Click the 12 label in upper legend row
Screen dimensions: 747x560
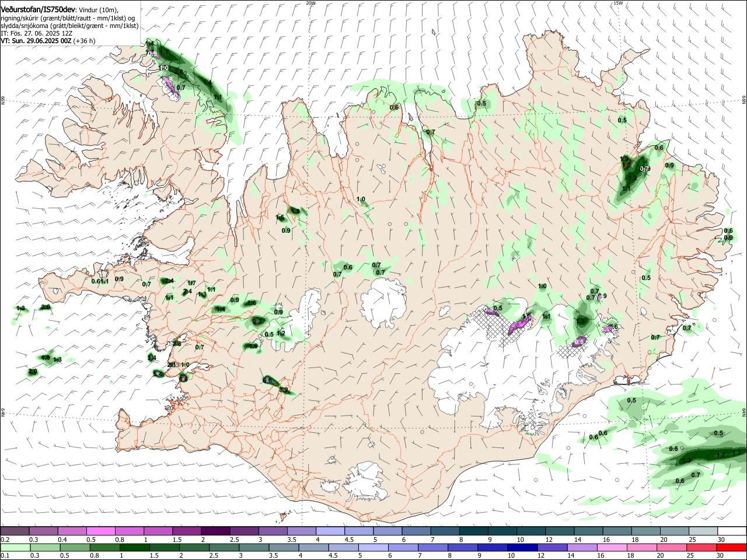pos(549,540)
